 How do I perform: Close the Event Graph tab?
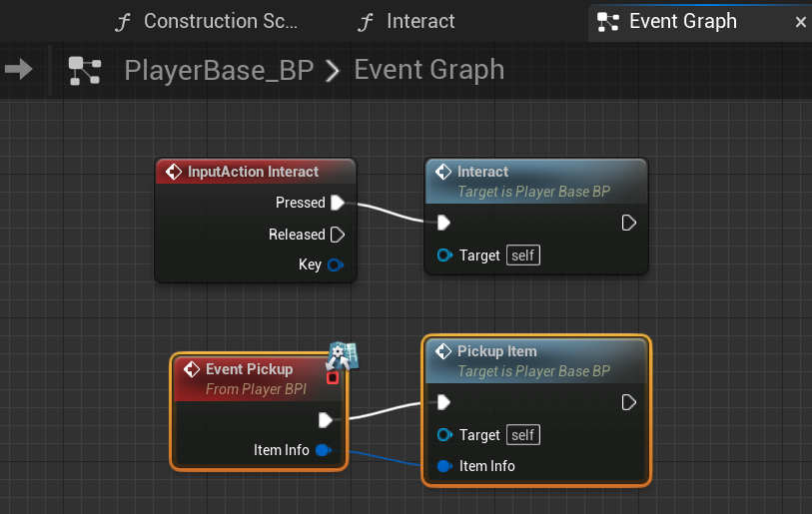800,22
